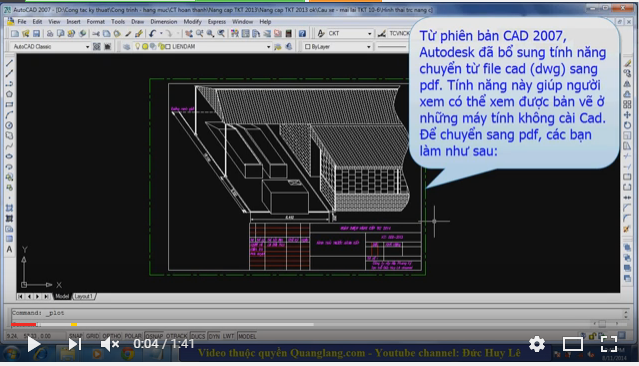Select the Mirror tool in Modify toolbar
The height and width of the screenshot is (366, 639).
click(628, 84)
